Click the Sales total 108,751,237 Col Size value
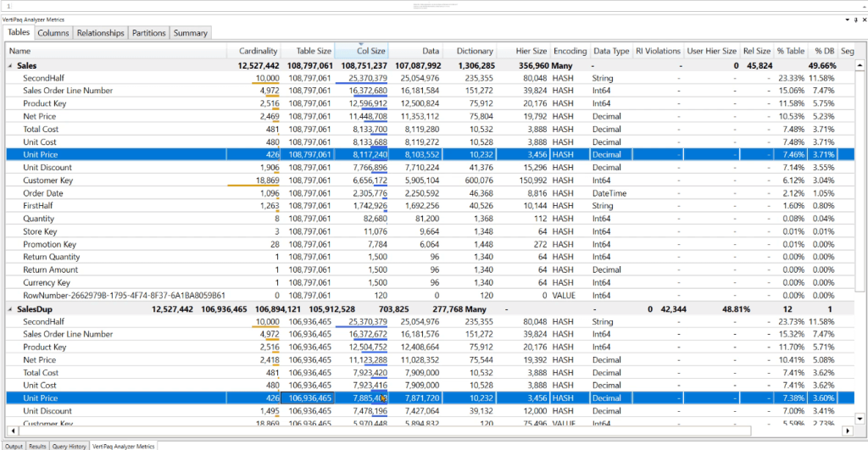Viewport: 868px width, 450px height. coord(364,65)
